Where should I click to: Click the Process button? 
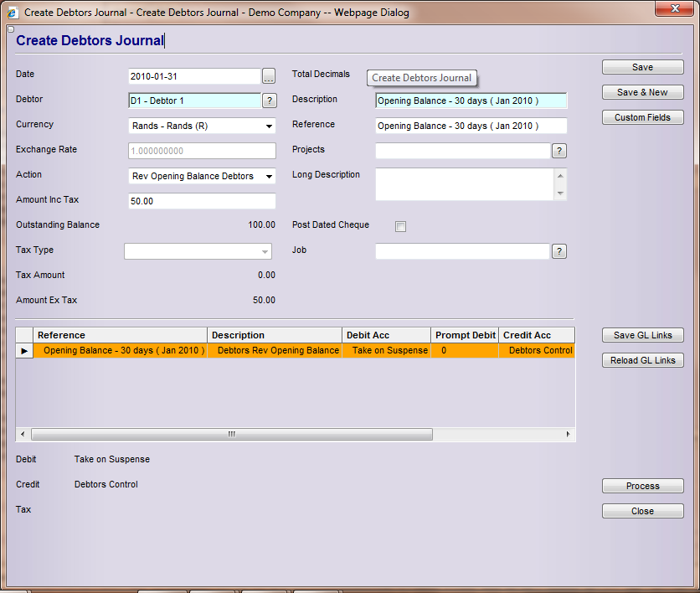[x=642, y=486]
